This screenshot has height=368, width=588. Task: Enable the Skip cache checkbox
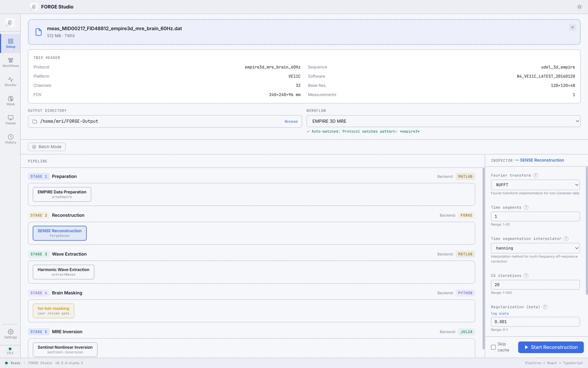[x=493, y=347]
